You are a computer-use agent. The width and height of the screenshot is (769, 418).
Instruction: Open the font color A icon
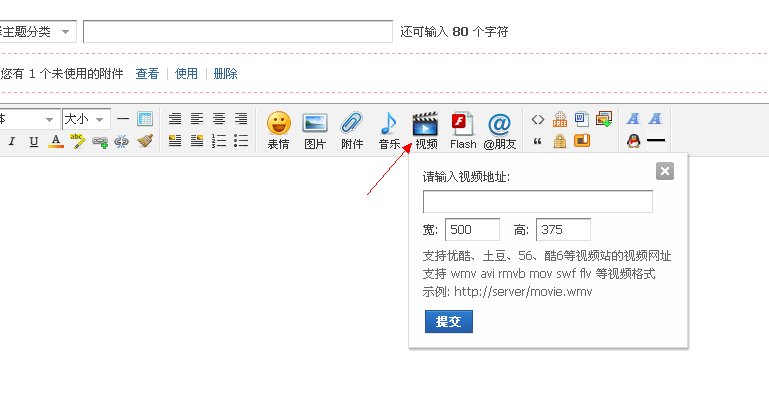pyautogui.click(x=56, y=141)
